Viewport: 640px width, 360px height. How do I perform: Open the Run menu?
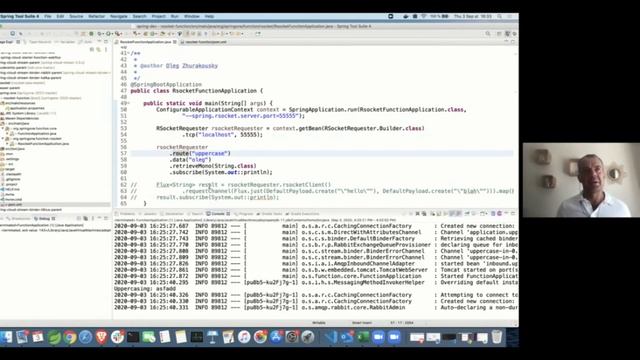coord(175,16)
